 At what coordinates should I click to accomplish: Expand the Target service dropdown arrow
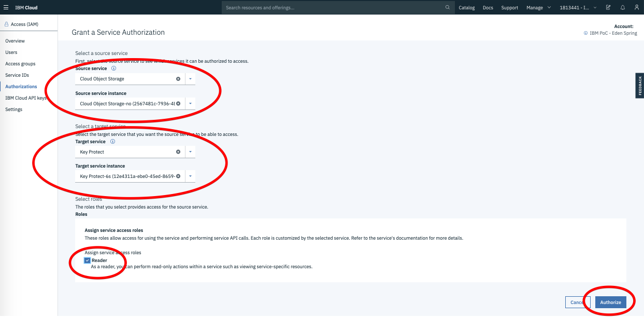click(190, 152)
